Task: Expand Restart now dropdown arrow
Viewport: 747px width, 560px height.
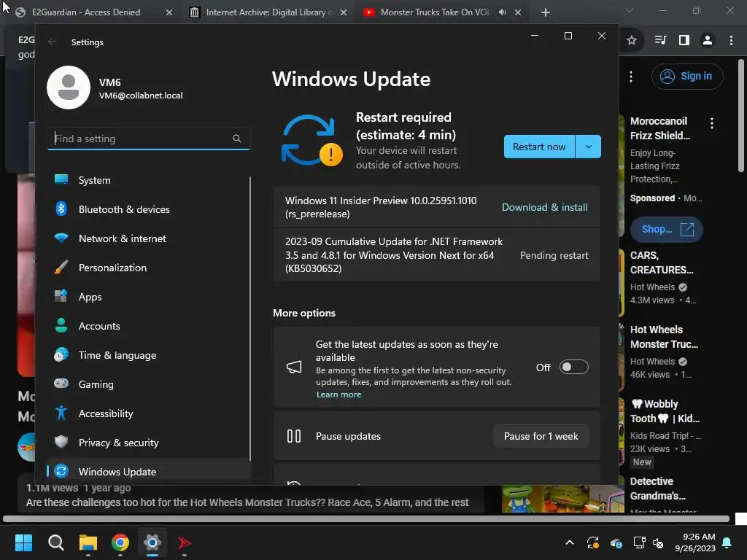Action: pyautogui.click(x=589, y=147)
